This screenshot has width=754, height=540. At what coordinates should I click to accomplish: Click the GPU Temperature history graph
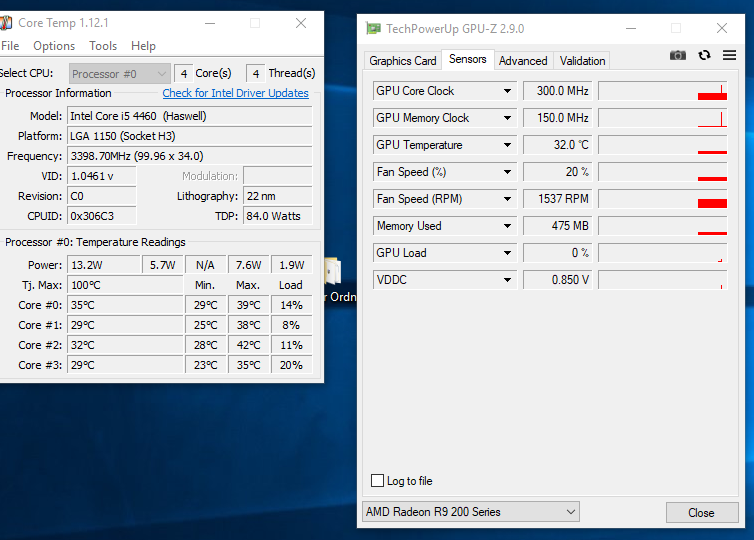click(x=663, y=145)
